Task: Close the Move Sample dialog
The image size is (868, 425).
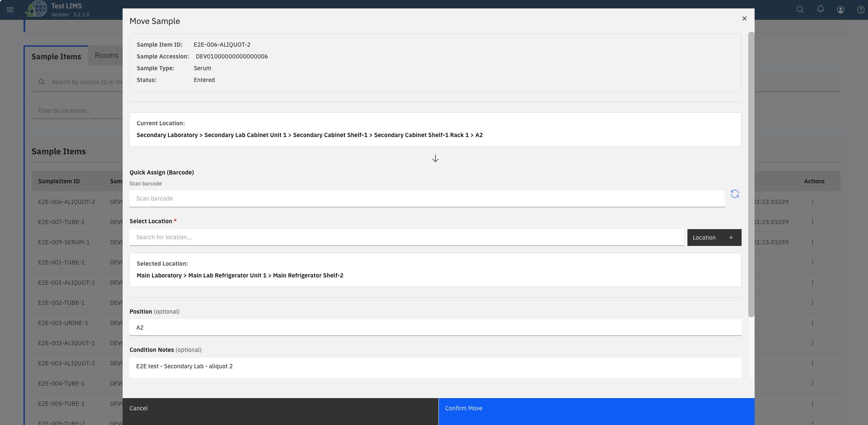Action: [744, 18]
